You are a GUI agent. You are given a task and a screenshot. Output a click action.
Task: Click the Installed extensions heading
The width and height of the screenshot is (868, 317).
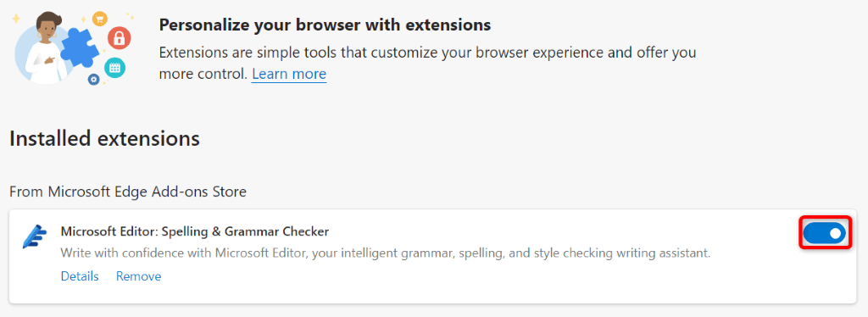click(x=104, y=138)
